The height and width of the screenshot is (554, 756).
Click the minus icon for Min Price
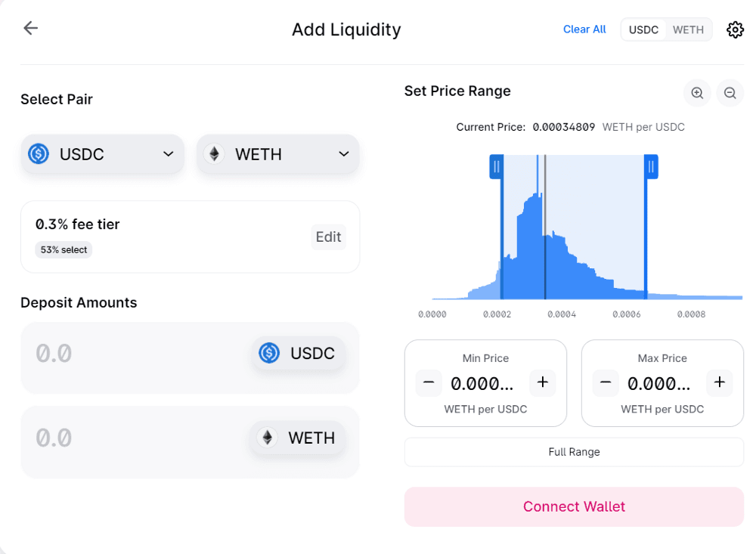coord(429,383)
